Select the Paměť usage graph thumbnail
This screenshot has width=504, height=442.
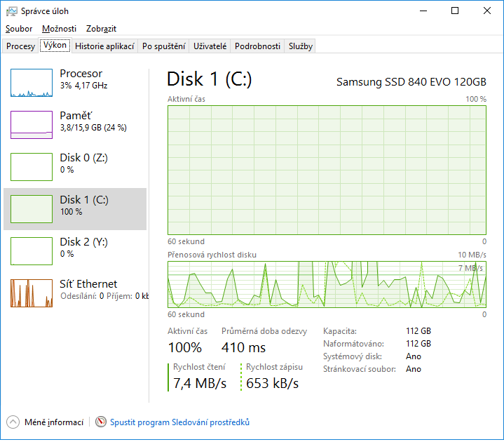[32, 125]
